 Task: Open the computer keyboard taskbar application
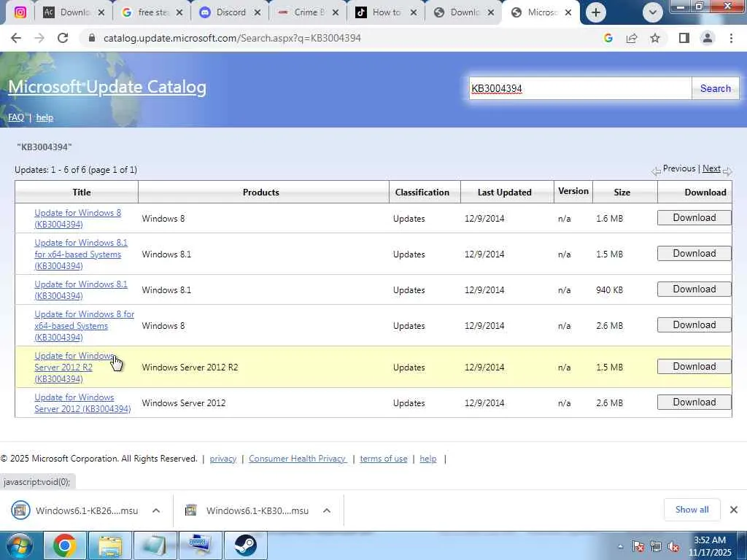(x=200, y=545)
